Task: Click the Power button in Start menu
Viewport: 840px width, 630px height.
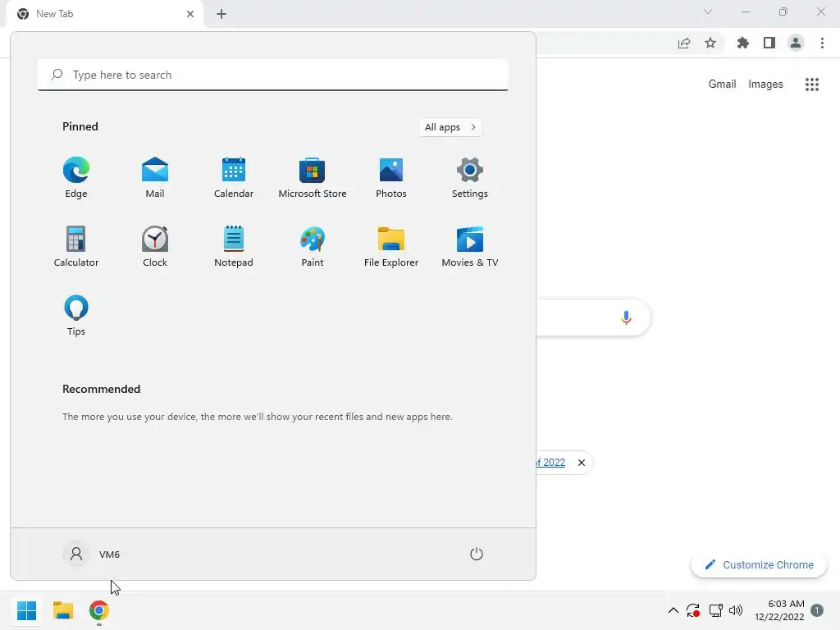Action: click(x=477, y=554)
